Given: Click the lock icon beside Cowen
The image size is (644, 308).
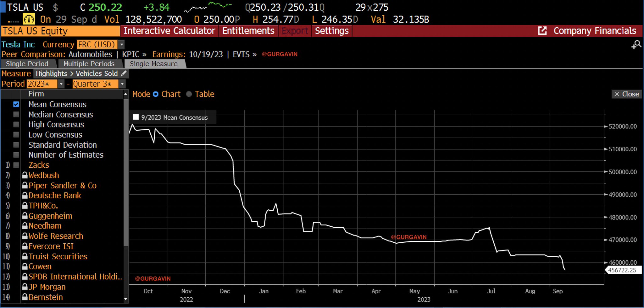Looking at the screenshot, I should pyautogui.click(x=25, y=267).
